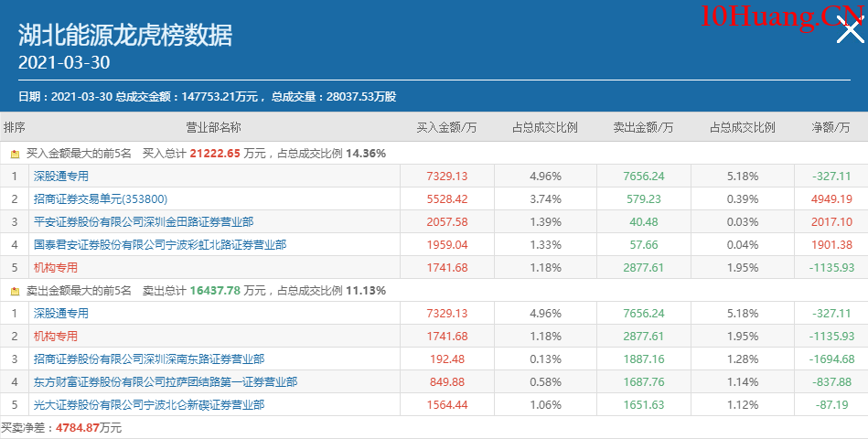Click the sell total 16437.78 value
The height and width of the screenshot is (439, 868).
(x=215, y=291)
